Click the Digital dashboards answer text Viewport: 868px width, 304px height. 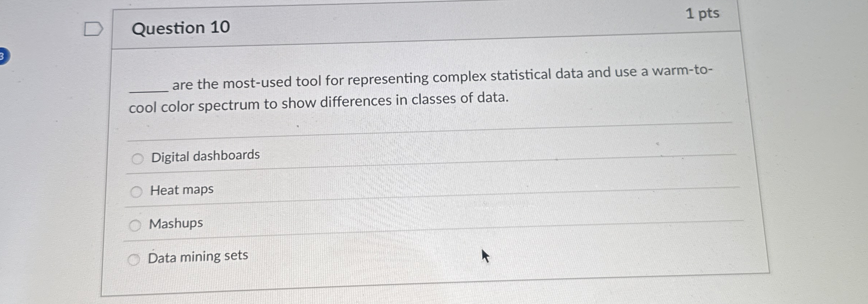pos(205,155)
